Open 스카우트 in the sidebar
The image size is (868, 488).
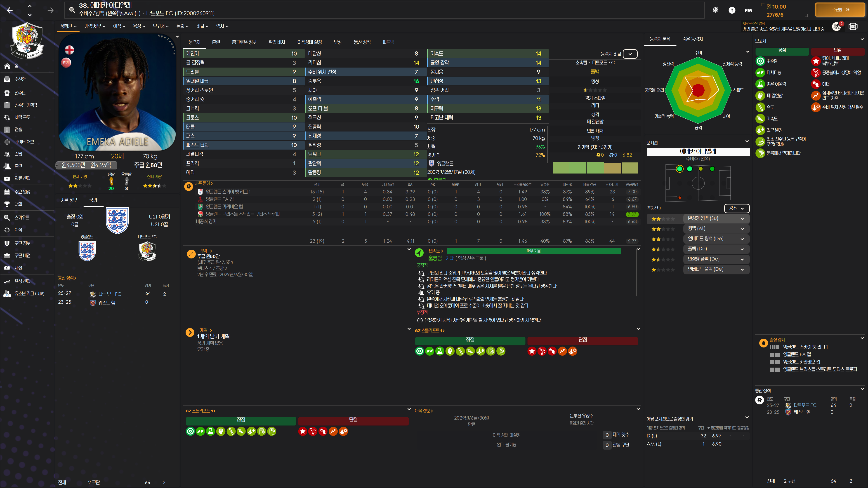point(21,218)
